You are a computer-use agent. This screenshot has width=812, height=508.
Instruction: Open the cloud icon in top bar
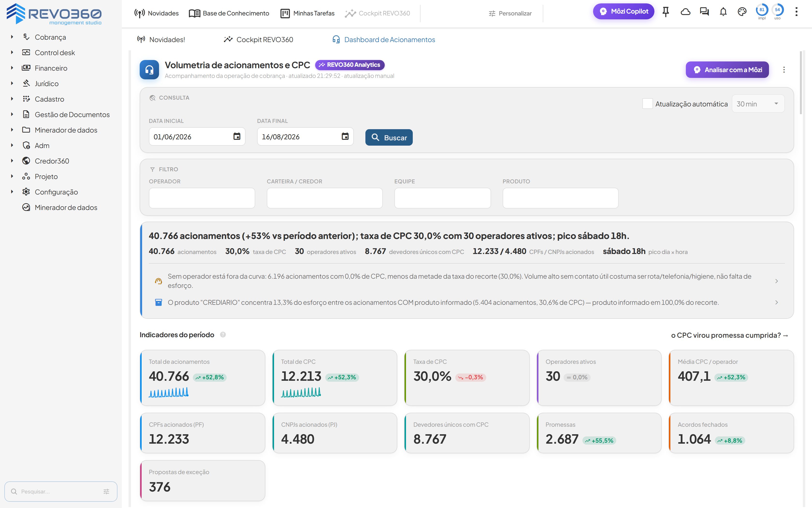pyautogui.click(x=685, y=12)
